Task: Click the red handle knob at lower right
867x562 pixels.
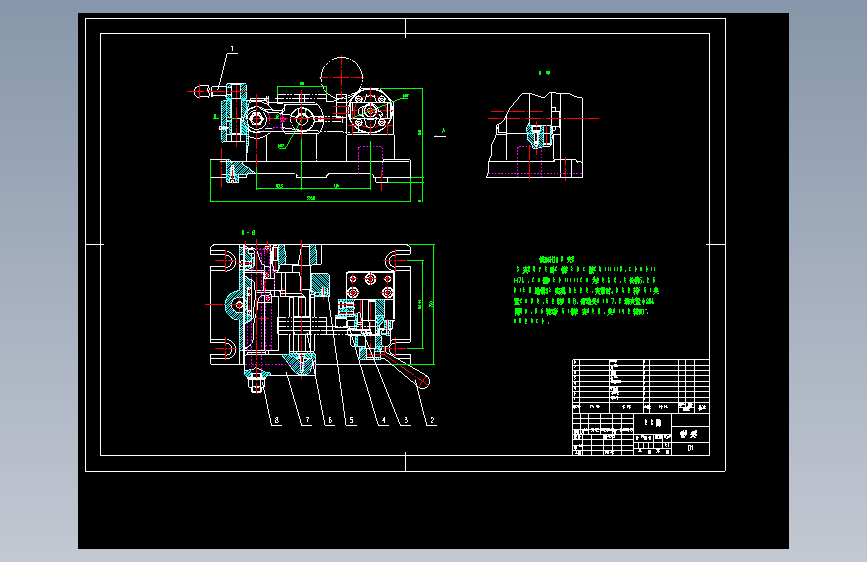Action: (x=423, y=382)
